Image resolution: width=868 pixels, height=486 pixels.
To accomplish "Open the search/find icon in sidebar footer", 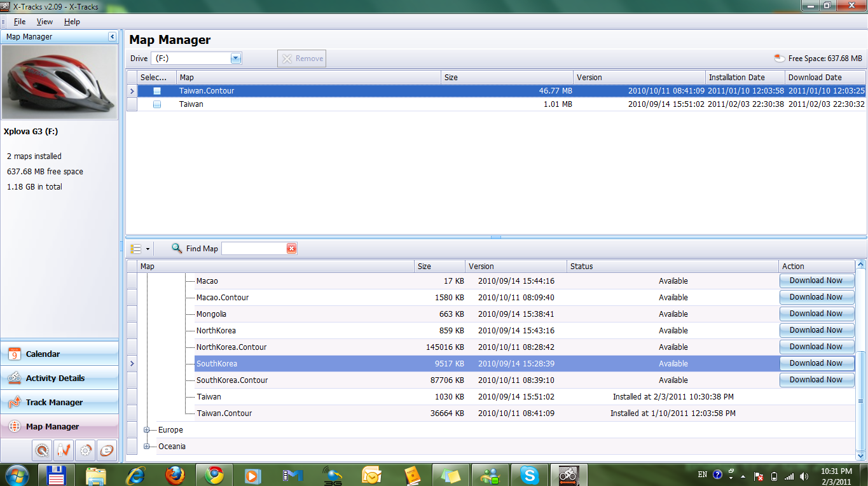I will [42, 450].
